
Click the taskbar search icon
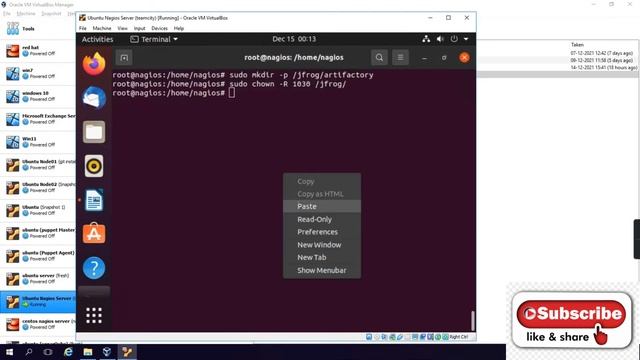[29, 352]
